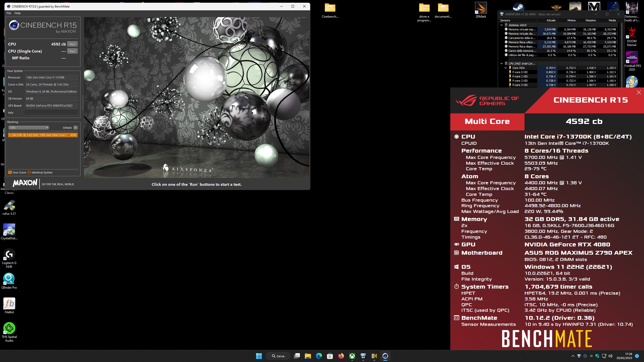Screen dimensions: 644x362
Task: Launch DOOM Eternal desktop shortcut
Action: tap(632, 36)
